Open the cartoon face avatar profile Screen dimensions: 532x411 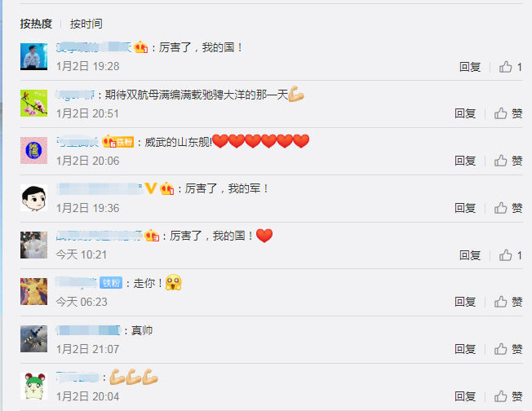34,197
